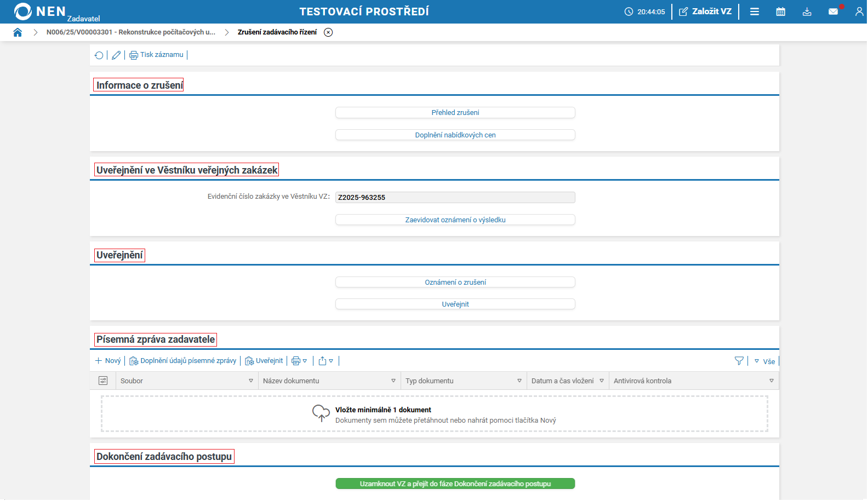Image resolution: width=868 pixels, height=501 pixels.
Task: Click the clock time 20:44:05
Action: pyautogui.click(x=645, y=11)
